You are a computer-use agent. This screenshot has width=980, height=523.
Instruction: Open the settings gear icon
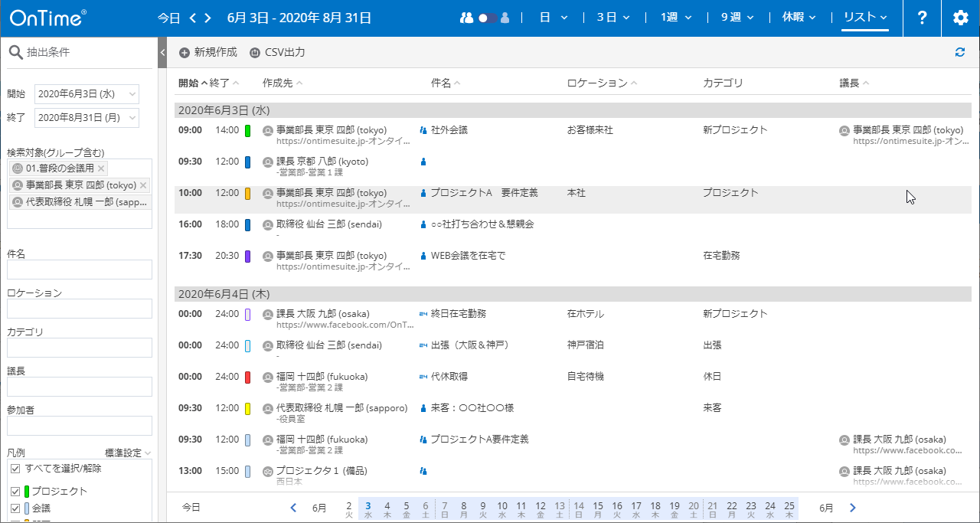(x=961, y=18)
